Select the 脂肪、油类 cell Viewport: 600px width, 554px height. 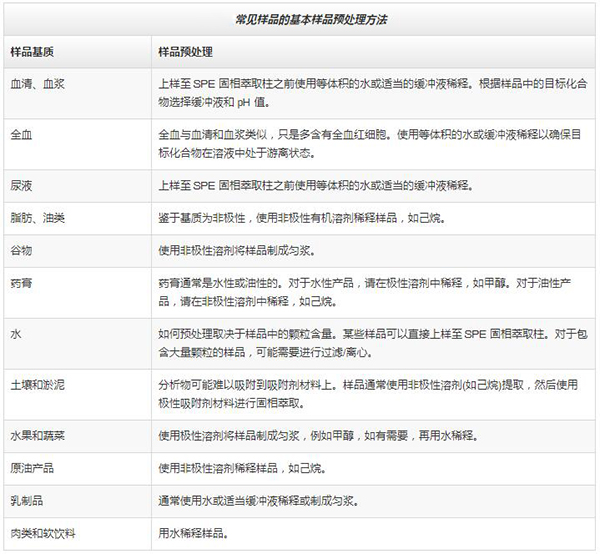37,216
